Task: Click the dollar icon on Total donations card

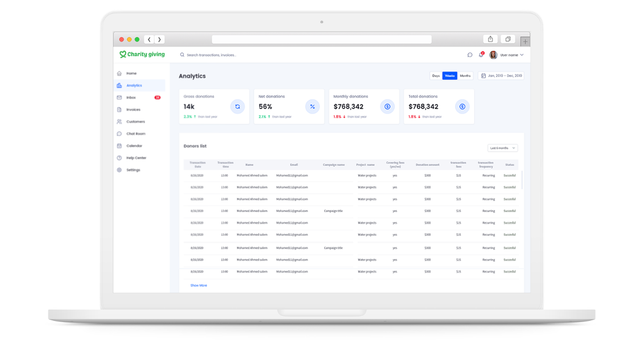Action: 462,107
